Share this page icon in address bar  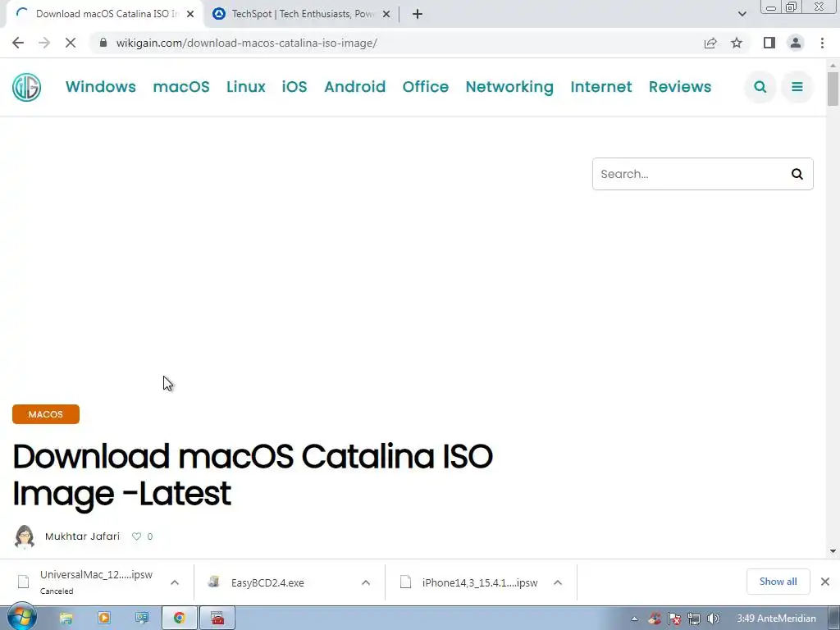[710, 43]
